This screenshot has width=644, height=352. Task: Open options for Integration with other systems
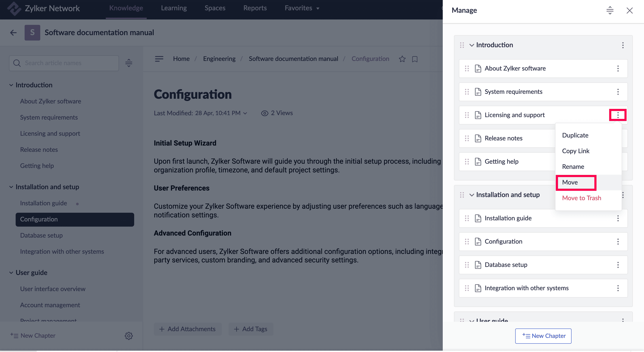coord(618,288)
